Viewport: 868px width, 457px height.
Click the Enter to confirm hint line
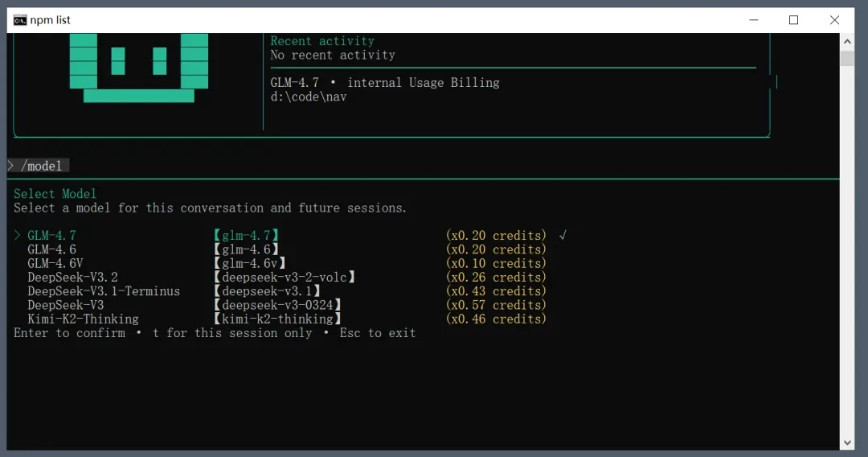pyautogui.click(x=215, y=333)
